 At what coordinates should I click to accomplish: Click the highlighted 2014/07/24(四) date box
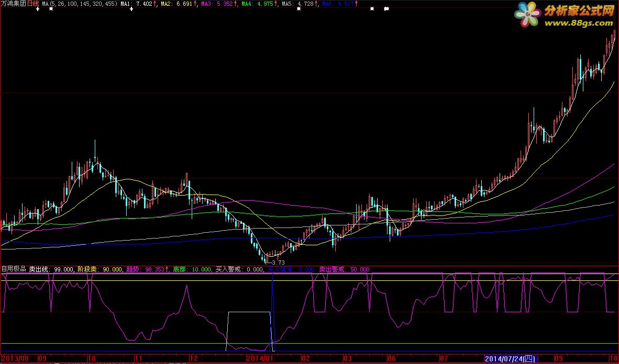click(510, 358)
